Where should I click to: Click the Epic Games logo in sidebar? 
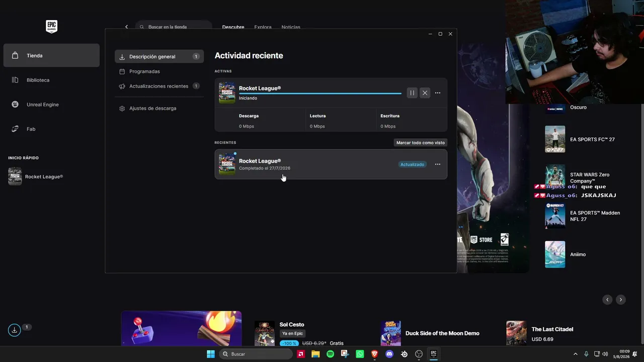[x=51, y=27]
